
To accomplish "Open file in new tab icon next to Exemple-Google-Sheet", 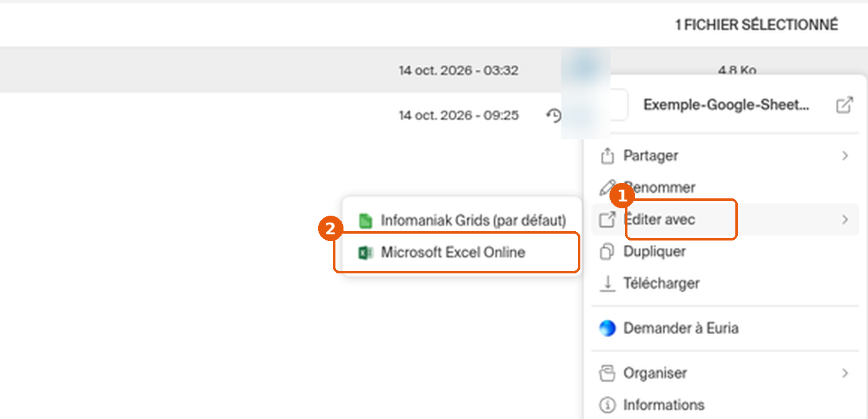I will coord(844,105).
